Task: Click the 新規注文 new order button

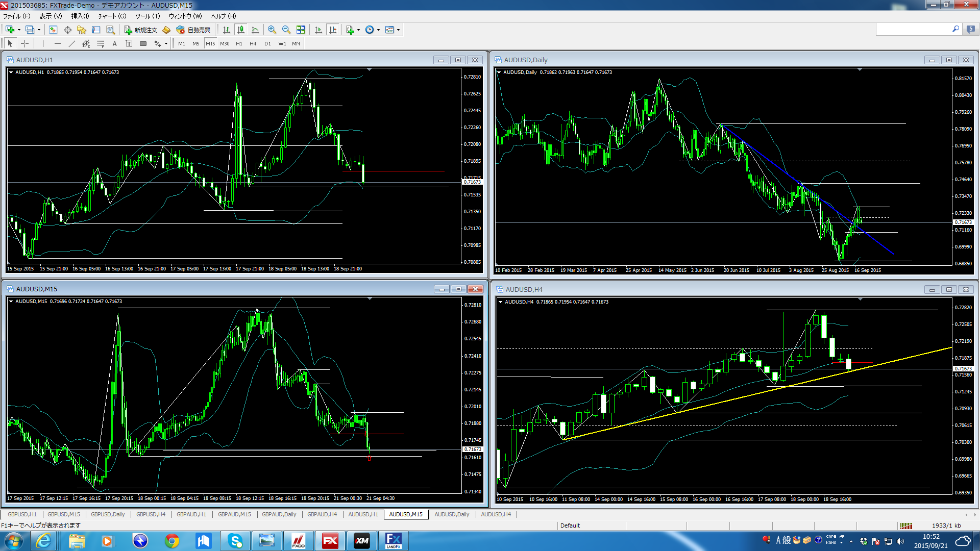Action: tap(141, 30)
